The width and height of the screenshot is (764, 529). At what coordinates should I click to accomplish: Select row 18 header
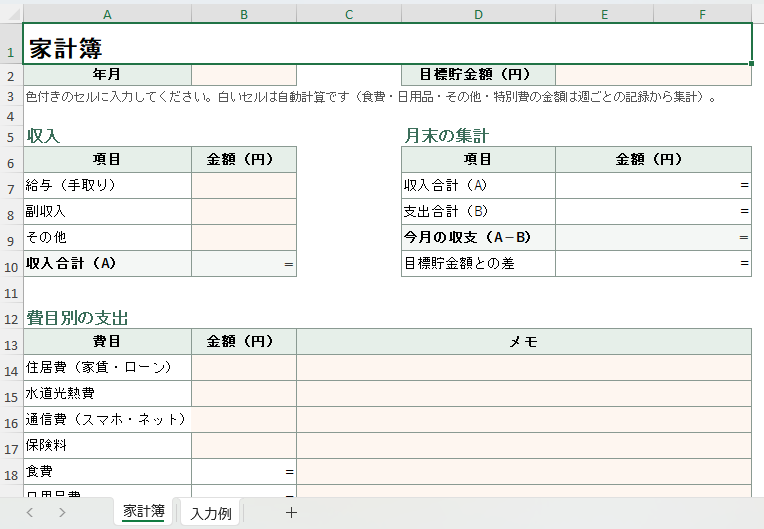click(11, 472)
